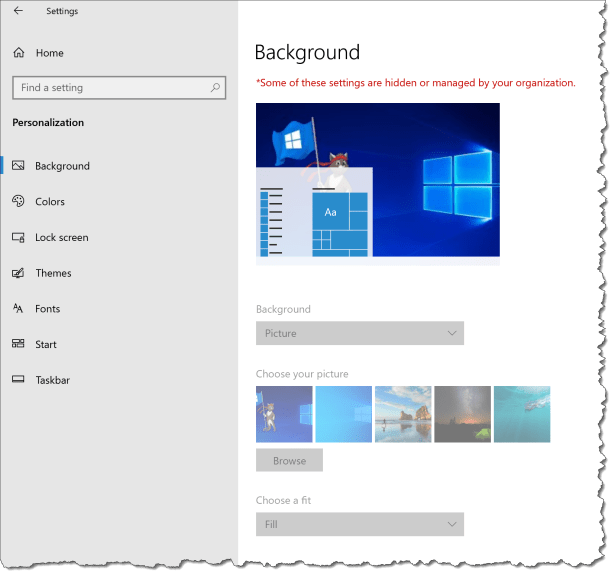This screenshot has height=576, width=615.
Task: Open the Home settings page
Action: 49,53
